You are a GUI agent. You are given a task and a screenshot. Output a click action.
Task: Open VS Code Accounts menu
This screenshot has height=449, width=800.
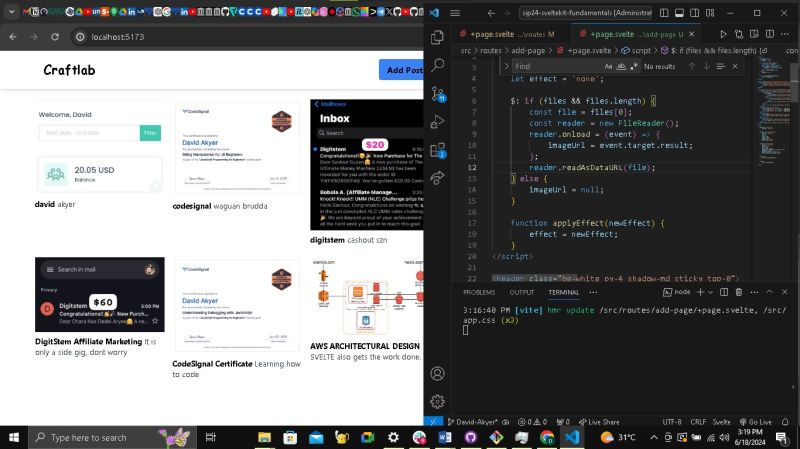coord(437,373)
